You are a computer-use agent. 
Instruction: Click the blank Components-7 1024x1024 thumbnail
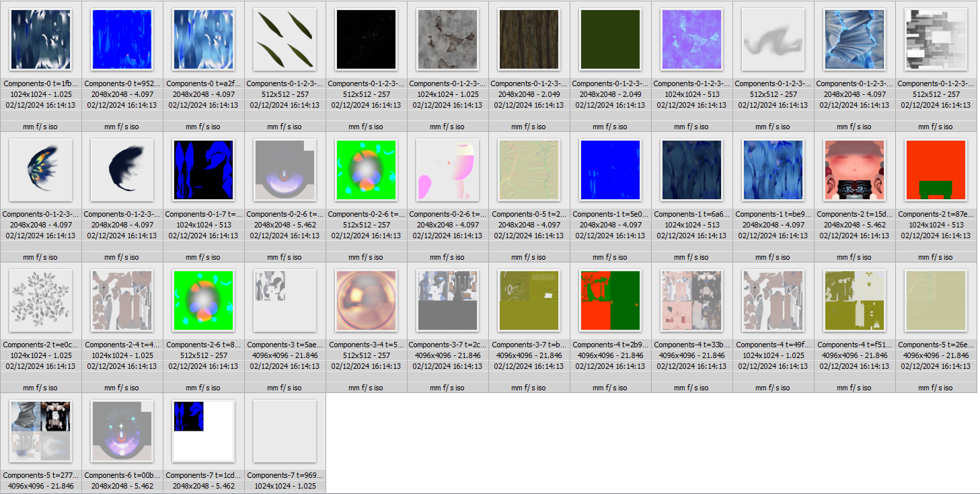[285, 431]
